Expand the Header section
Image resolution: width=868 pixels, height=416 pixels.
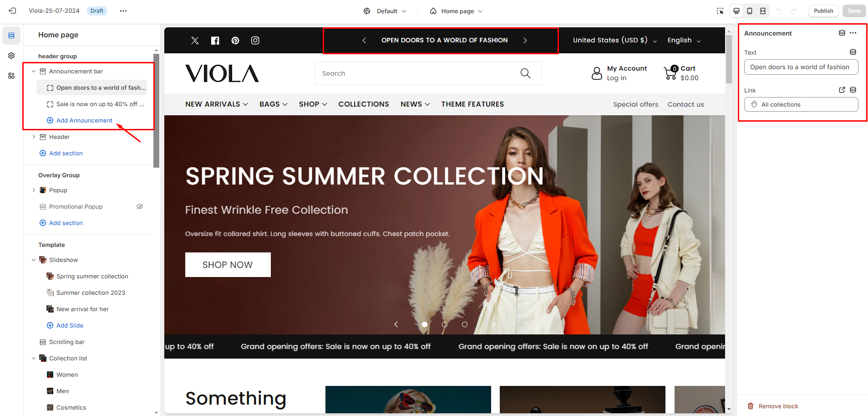pyautogui.click(x=34, y=137)
